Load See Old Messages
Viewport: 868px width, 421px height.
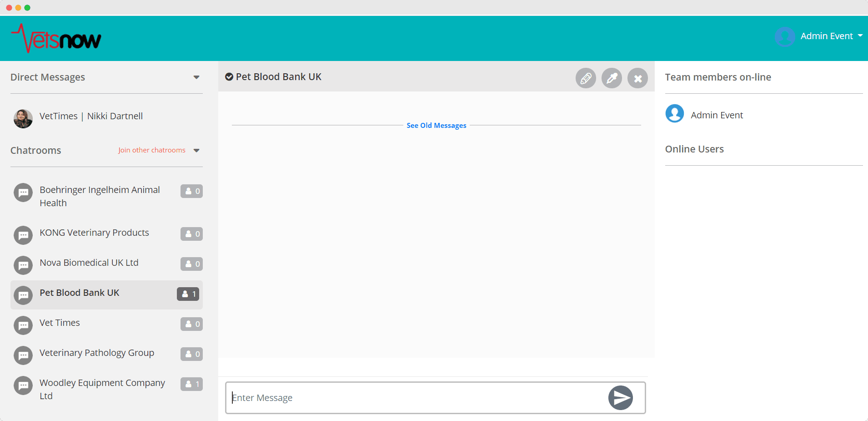(437, 126)
